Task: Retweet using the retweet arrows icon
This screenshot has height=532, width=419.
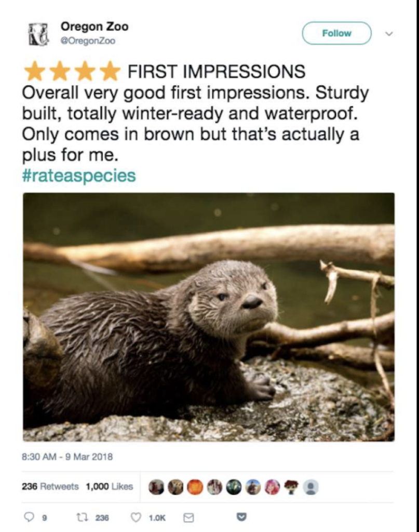Action: pos(83,517)
